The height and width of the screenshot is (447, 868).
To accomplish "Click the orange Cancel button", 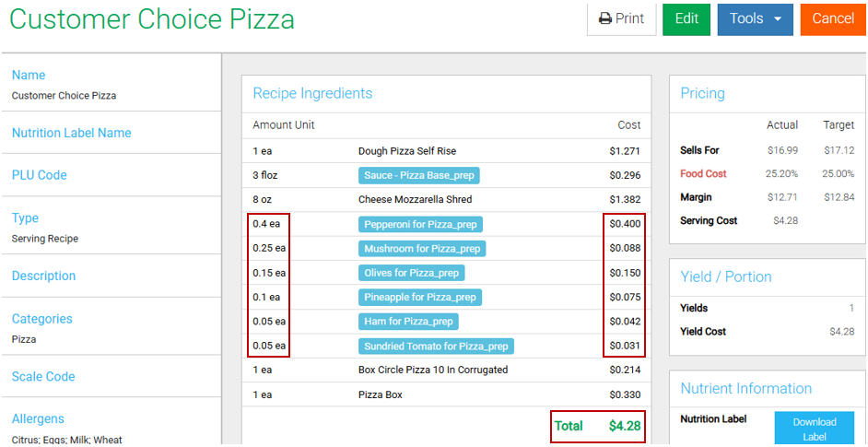I will [833, 19].
